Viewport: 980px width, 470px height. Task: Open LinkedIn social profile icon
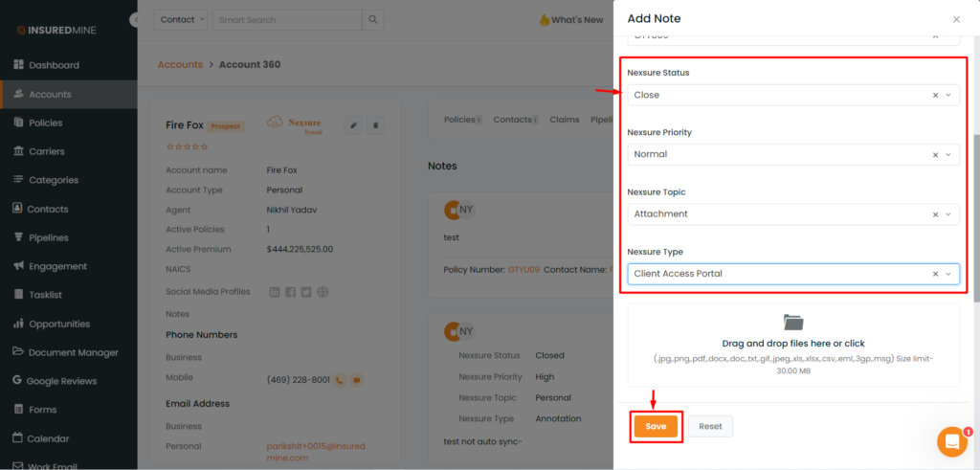(275, 292)
